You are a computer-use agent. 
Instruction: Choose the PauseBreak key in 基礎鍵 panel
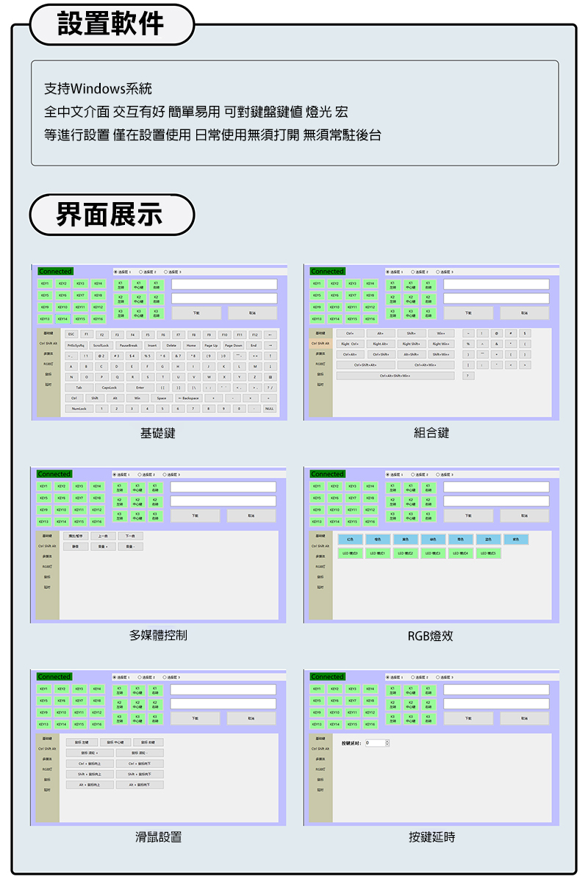pyautogui.click(x=129, y=345)
